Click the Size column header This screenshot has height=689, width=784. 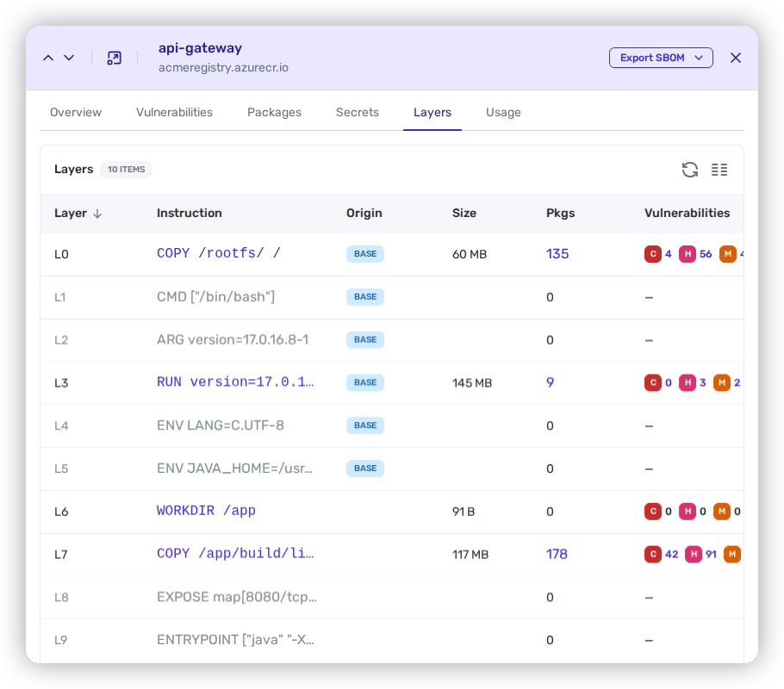pos(464,213)
